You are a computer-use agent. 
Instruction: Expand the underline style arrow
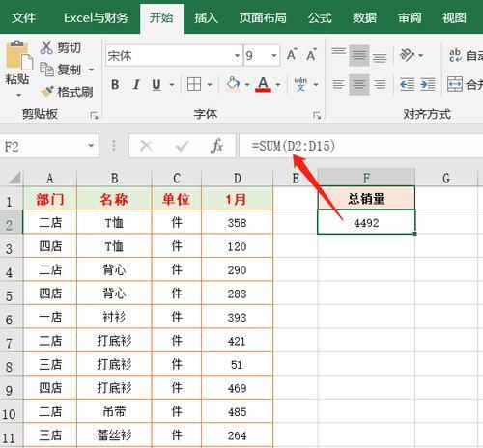tap(172, 85)
